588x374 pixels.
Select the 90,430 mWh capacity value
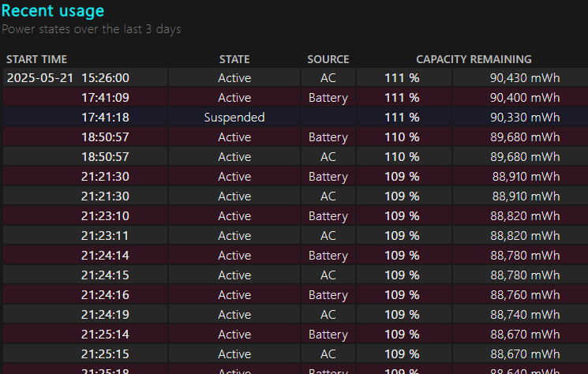(525, 78)
